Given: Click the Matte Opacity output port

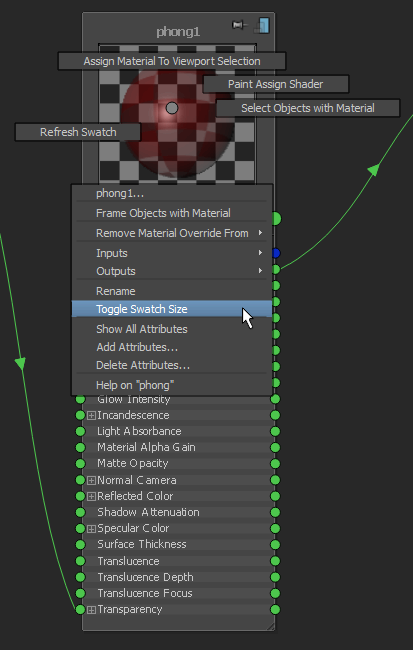Looking at the screenshot, I should 275,463.
